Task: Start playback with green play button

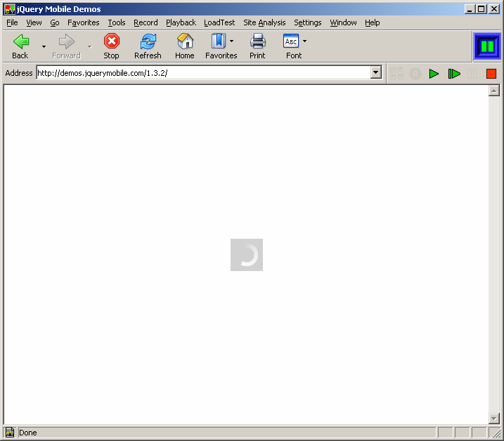Action: [x=434, y=74]
